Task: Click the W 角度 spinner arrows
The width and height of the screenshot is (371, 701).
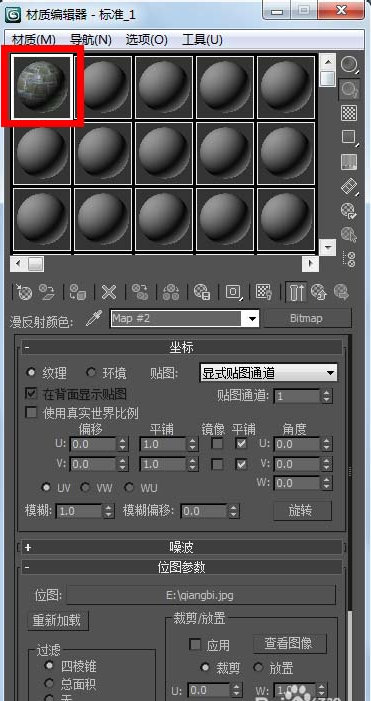Action: pyautogui.click(x=327, y=483)
